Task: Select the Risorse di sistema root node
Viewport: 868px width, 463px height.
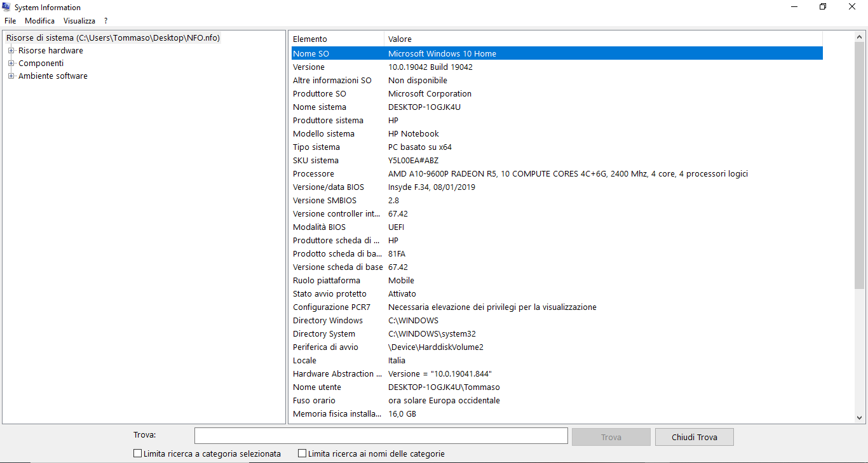Action: click(113, 37)
